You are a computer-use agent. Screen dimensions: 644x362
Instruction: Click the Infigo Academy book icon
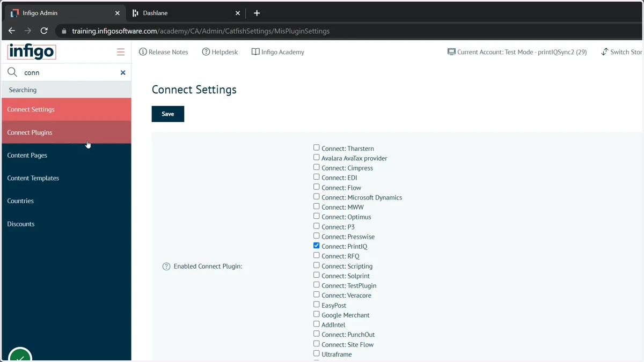click(255, 52)
